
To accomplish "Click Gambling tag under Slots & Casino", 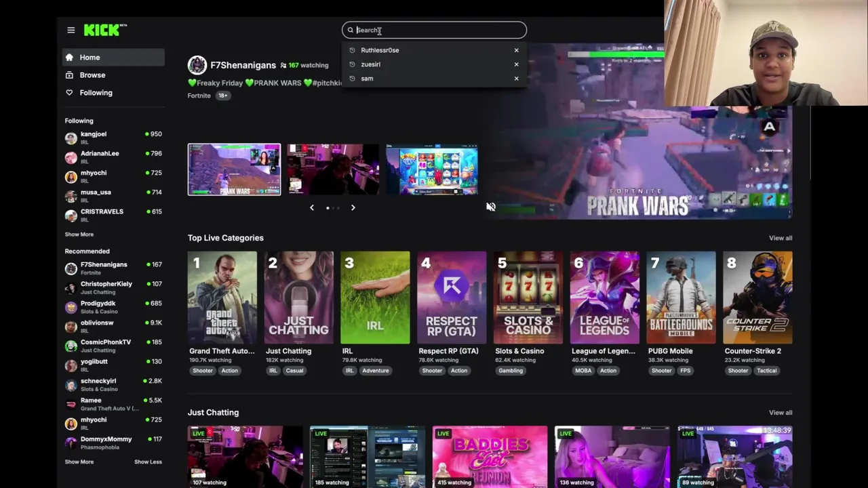I will pyautogui.click(x=511, y=371).
